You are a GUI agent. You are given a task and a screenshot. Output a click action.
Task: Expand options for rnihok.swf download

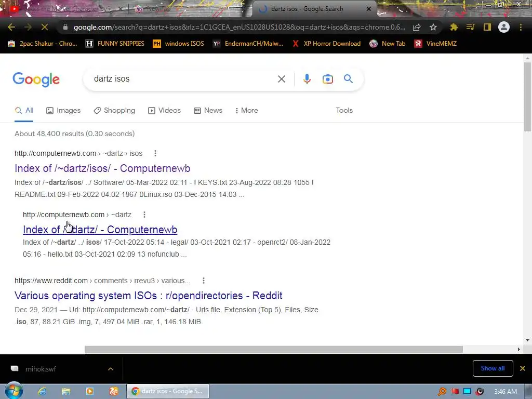click(111, 369)
